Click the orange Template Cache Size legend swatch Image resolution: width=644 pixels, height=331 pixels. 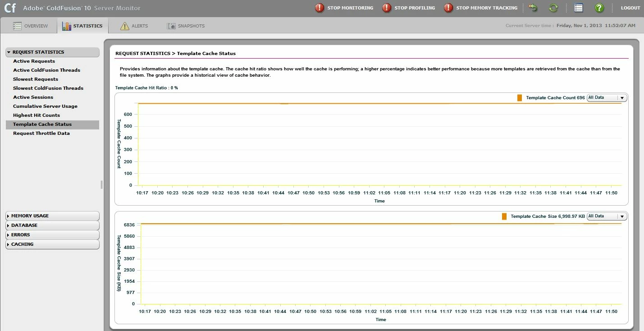coord(504,216)
